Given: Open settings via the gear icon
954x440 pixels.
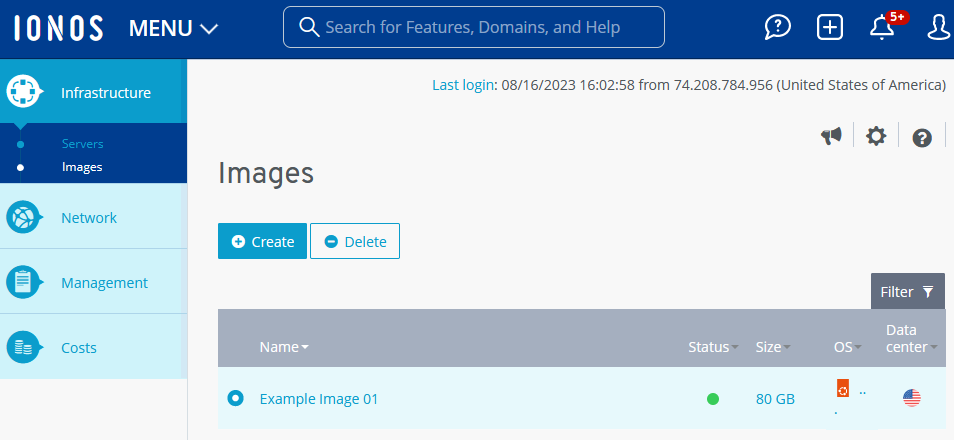Looking at the screenshot, I should (x=876, y=136).
